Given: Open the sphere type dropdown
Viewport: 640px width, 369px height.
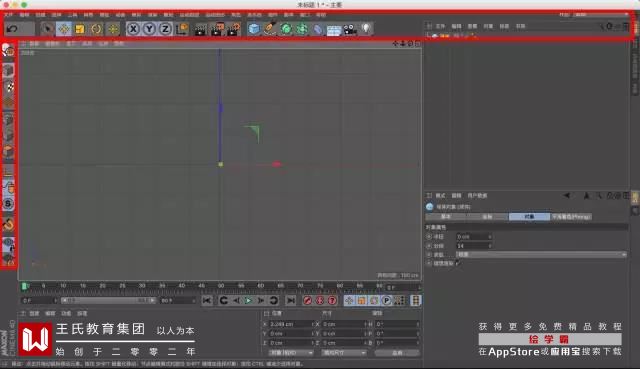Looking at the screenshot, I should 541,254.
